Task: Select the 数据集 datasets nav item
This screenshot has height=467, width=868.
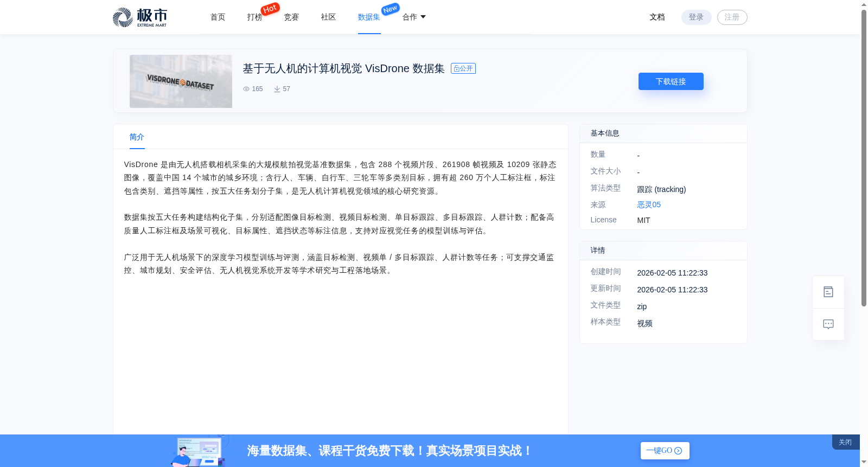Action: (369, 17)
